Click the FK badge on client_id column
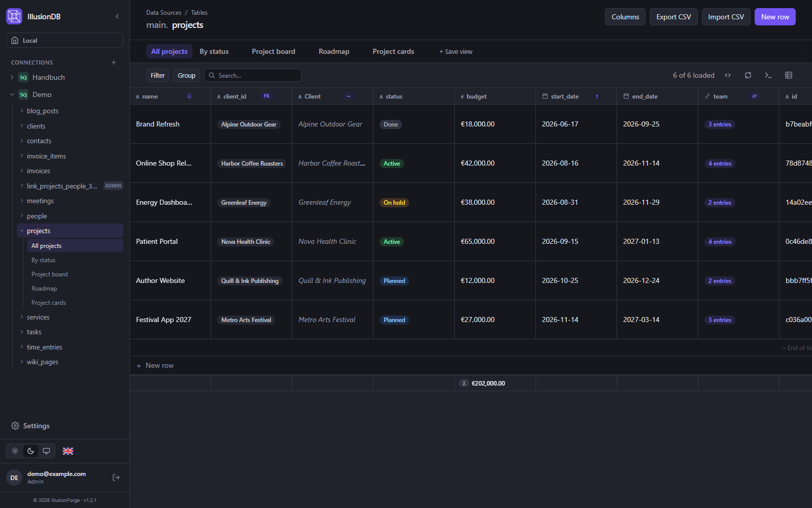Screen dimensions: 812x508 (266, 96)
